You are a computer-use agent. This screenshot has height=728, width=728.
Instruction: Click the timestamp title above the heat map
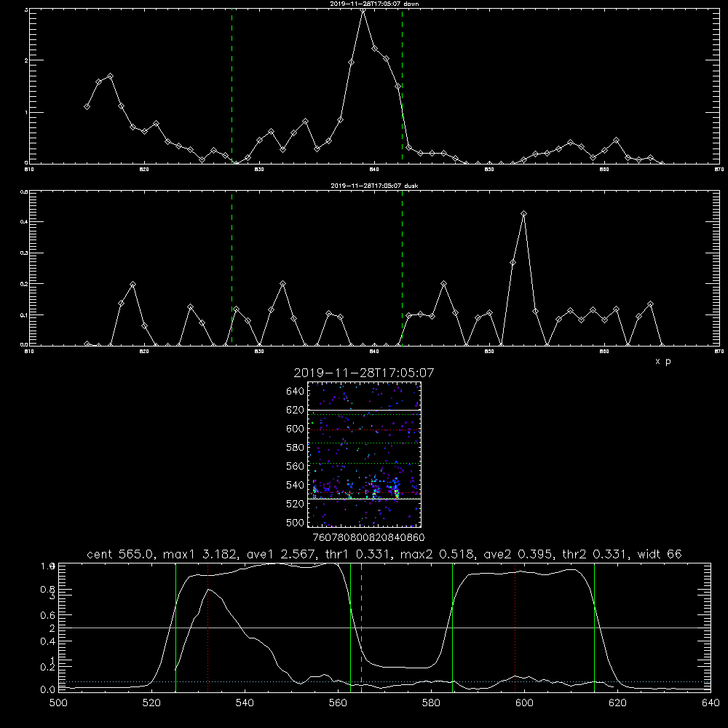(363, 373)
